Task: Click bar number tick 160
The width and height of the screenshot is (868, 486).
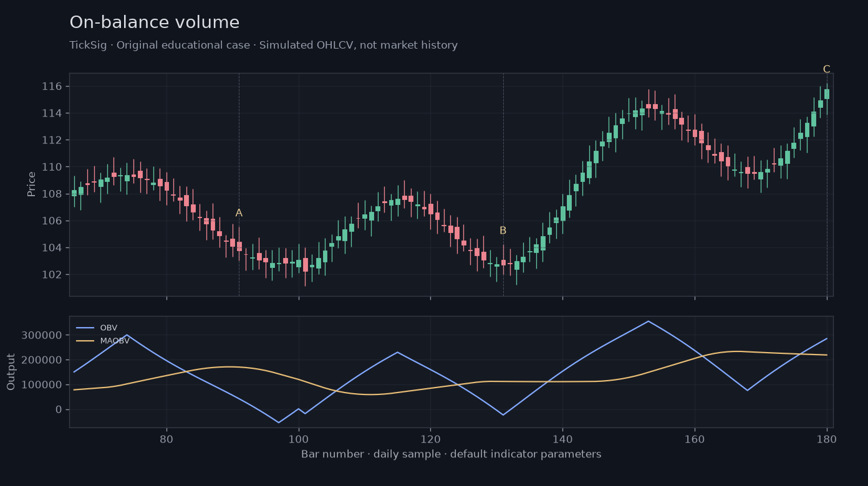Action: (695, 438)
